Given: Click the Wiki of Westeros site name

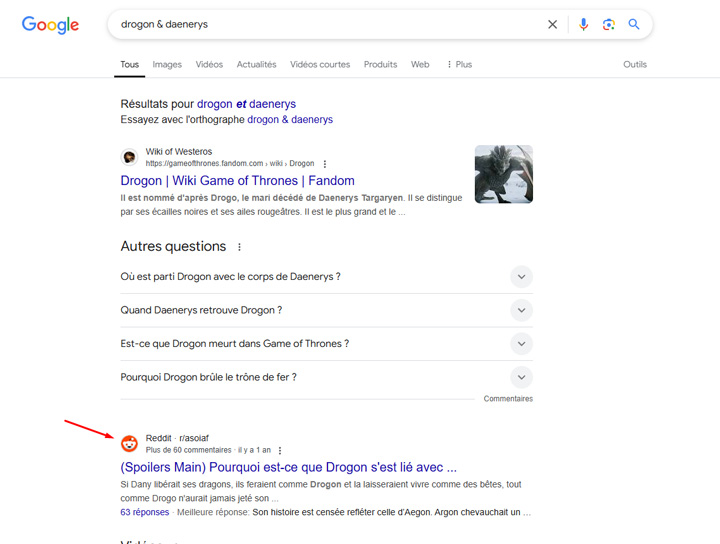Looking at the screenshot, I should click(179, 151).
